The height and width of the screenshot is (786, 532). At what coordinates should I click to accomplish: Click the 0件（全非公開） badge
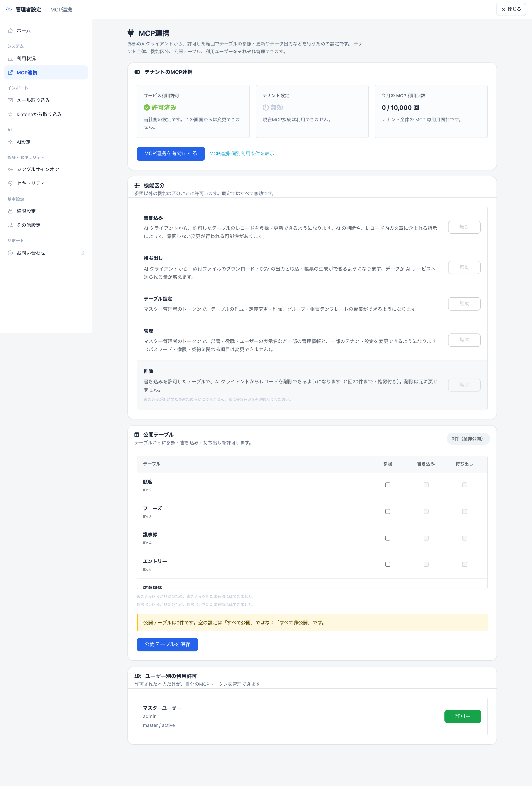point(468,439)
